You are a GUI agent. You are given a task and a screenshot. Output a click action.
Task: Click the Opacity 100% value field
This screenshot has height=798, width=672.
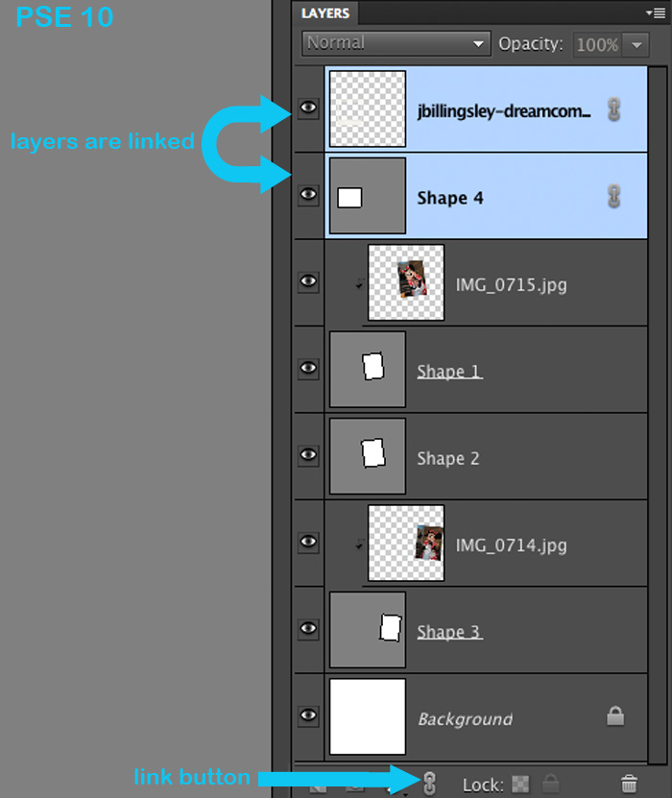(x=597, y=45)
